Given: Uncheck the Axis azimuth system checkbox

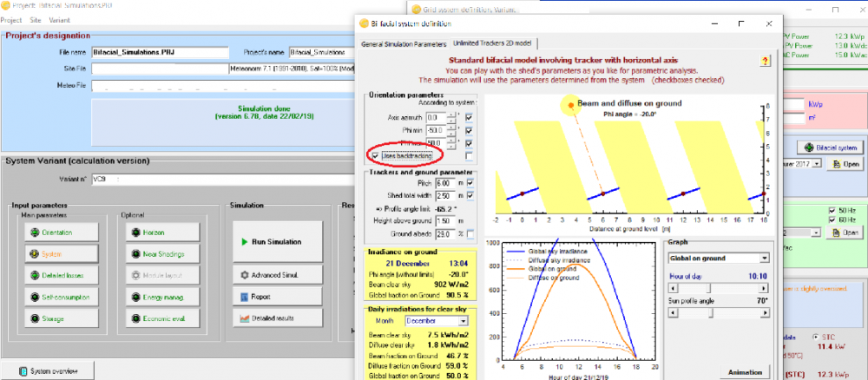Looking at the screenshot, I should pyautogui.click(x=470, y=116).
